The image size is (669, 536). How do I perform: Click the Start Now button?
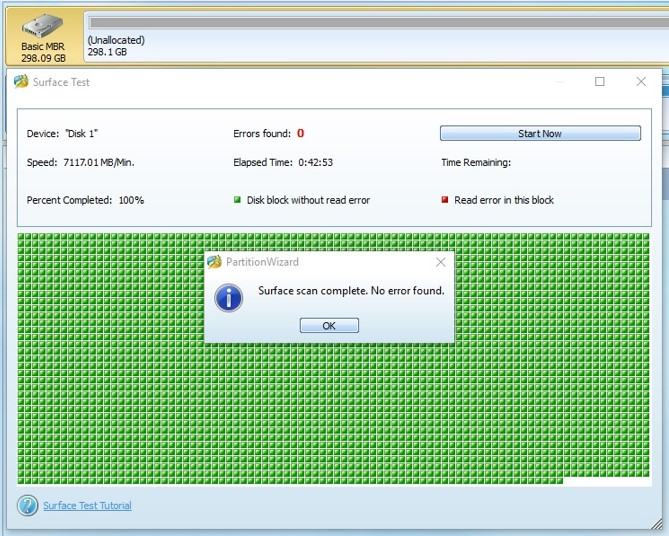[540, 133]
